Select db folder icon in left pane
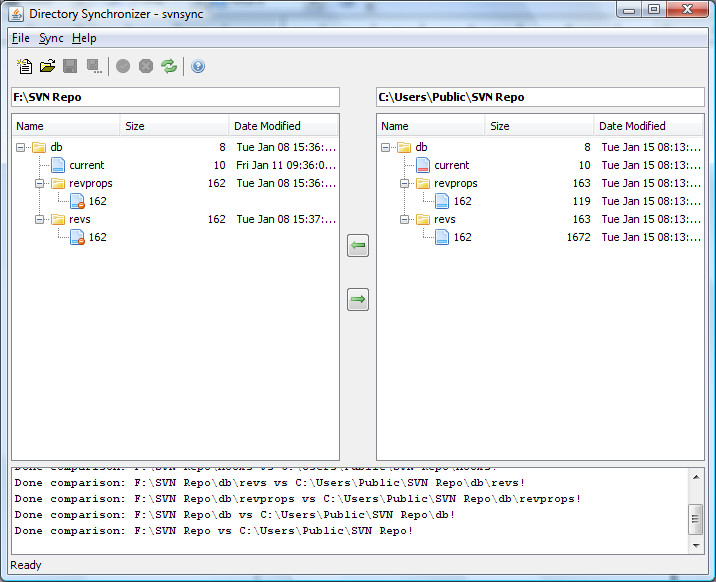The image size is (716, 582). 39,147
